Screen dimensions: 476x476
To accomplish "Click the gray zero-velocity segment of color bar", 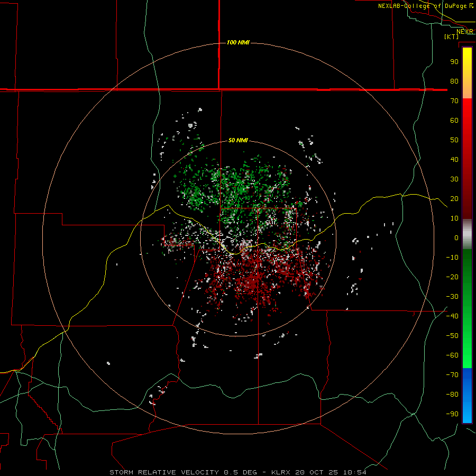I will pyautogui.click(x=467, y=234).
